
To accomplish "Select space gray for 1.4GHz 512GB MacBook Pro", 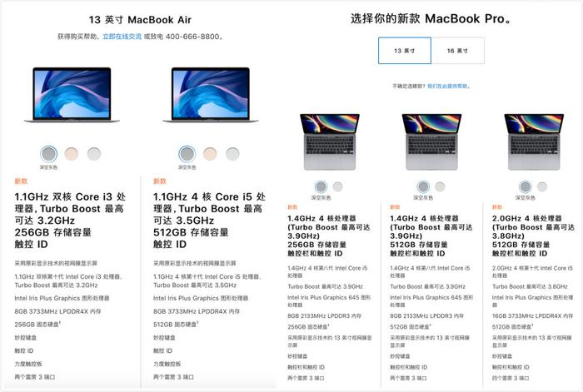I will point(423,186).
